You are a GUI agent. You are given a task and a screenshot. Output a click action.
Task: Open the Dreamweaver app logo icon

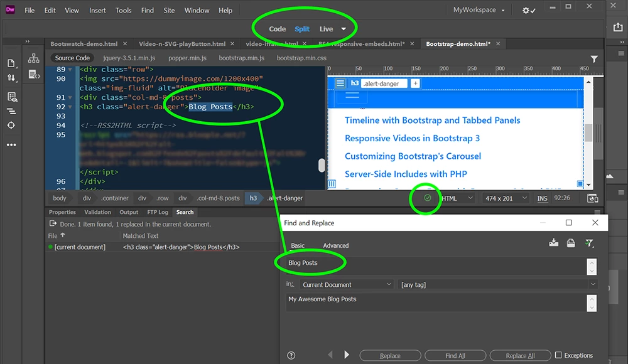(11, 10)
